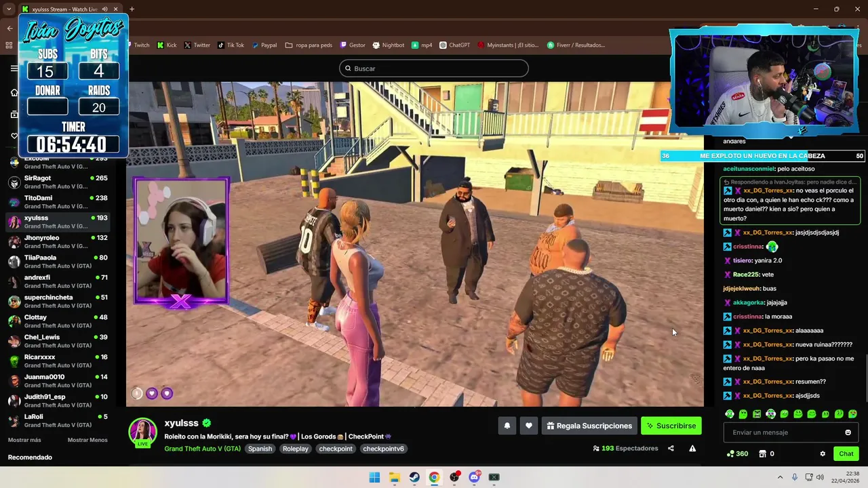
Task: Open andrexfi's channel in sidebar
Action: (58, 281)
